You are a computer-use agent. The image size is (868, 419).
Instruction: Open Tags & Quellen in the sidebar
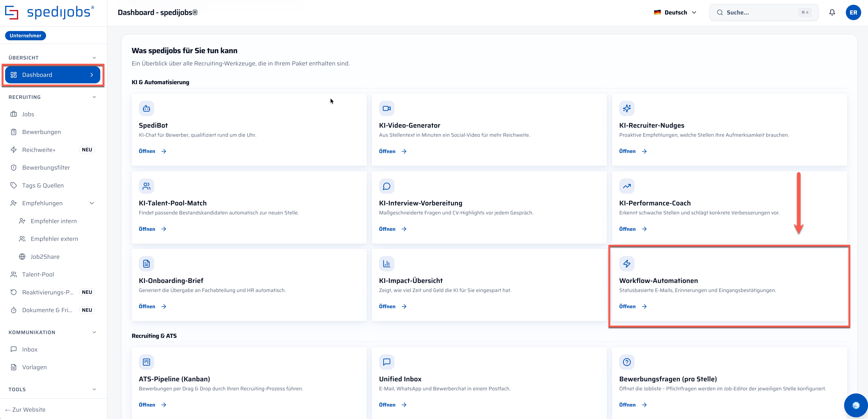tap(53, 185)
